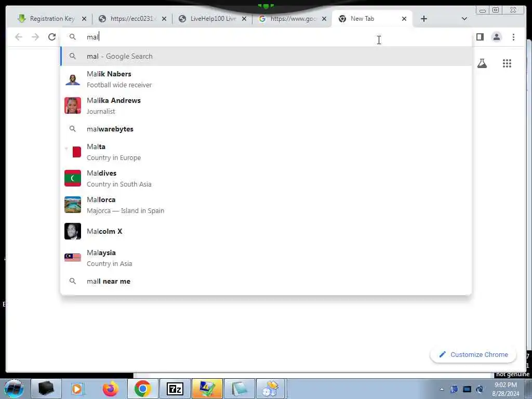Select the Mallorca suggestion
The image size is (532, 399).
(266, 205)
